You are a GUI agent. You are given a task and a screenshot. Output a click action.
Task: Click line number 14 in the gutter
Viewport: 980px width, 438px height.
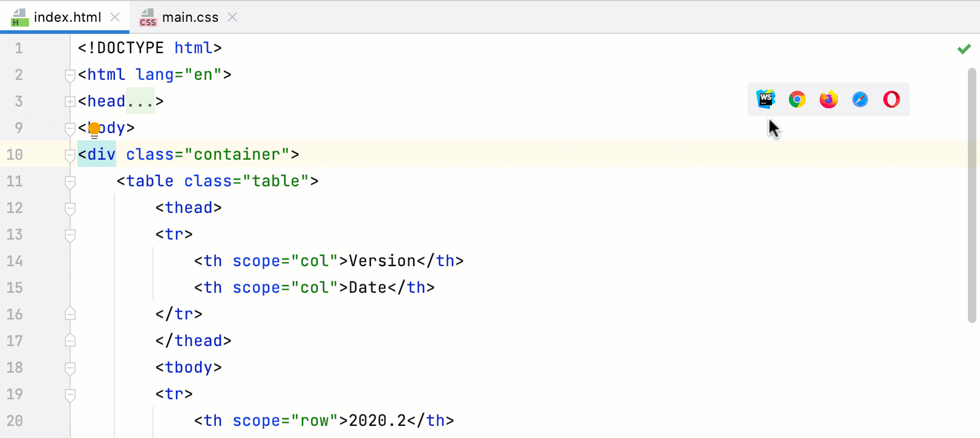pyautogui.click(x=15, y=261)
